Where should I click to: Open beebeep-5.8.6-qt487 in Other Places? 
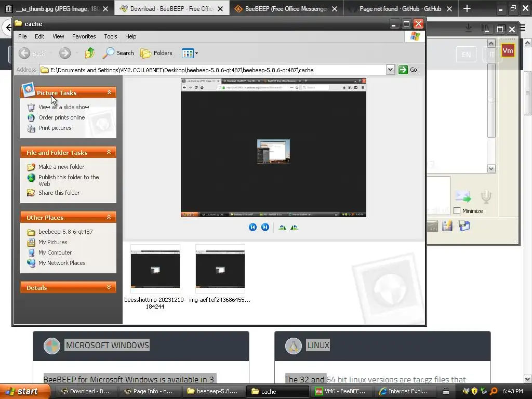pyautogui.click(x=65, y=232)
